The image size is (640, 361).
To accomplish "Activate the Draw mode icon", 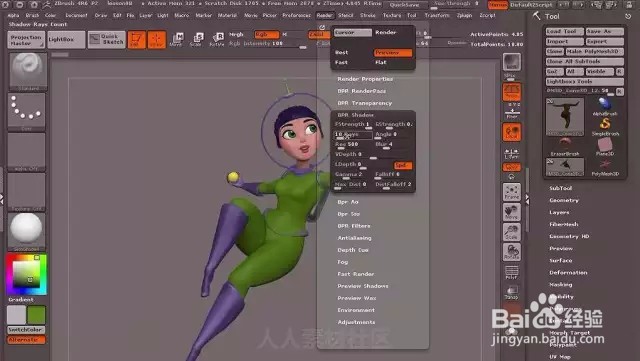I will click(x=156, y=40).
